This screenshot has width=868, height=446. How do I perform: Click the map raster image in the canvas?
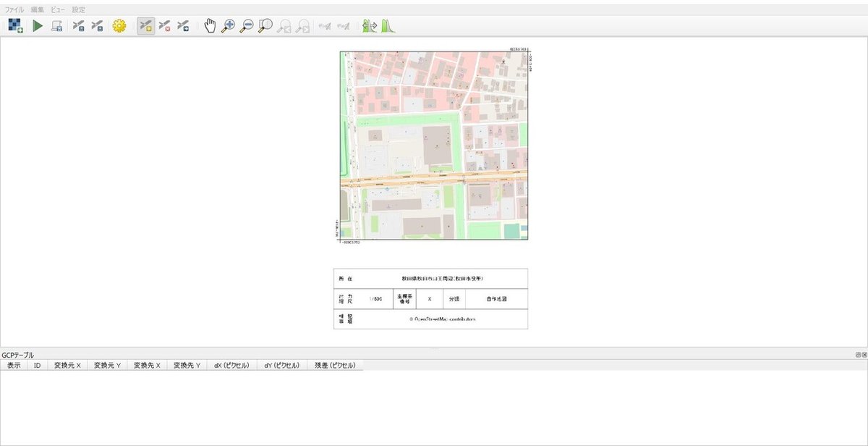434,145
